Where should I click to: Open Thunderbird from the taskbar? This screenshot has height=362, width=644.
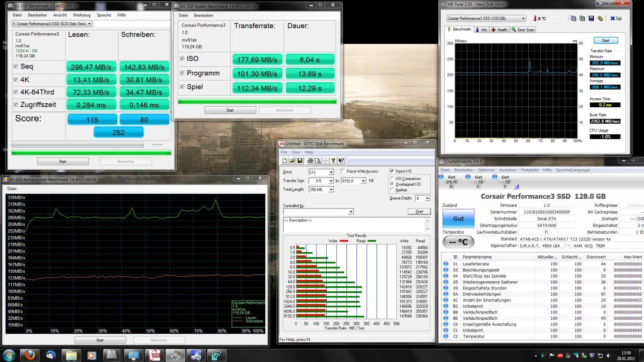click(51, 355)
